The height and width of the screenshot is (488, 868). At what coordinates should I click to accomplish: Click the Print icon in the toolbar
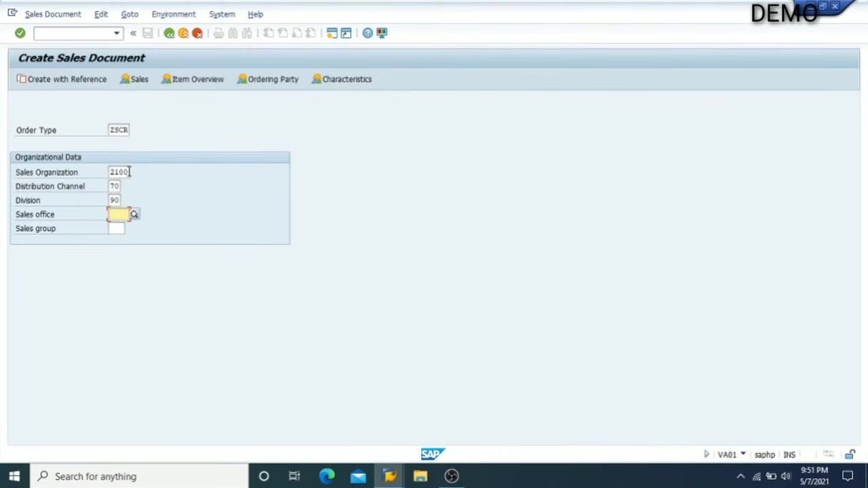(218, 33)
